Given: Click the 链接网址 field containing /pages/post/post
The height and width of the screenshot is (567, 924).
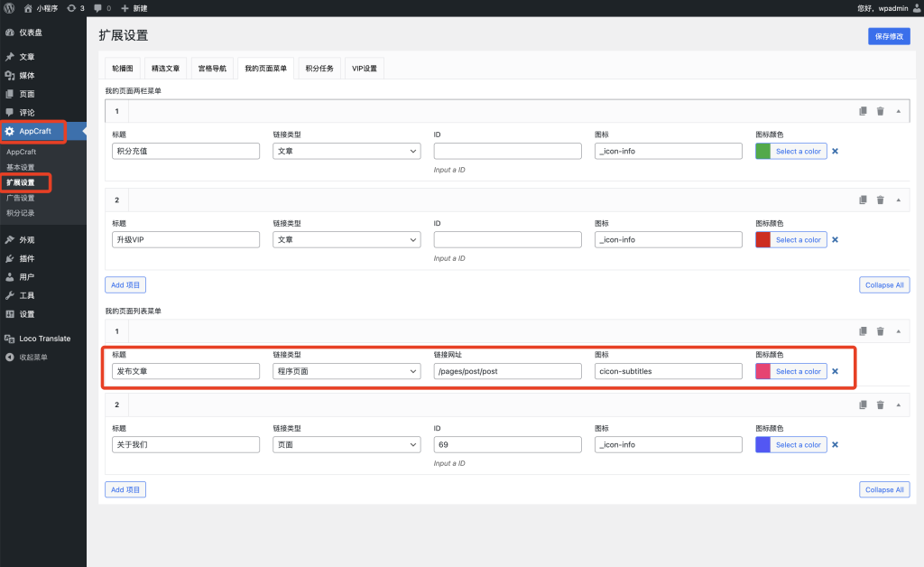Looking at the screenshot, I should [x=507, y=371].
